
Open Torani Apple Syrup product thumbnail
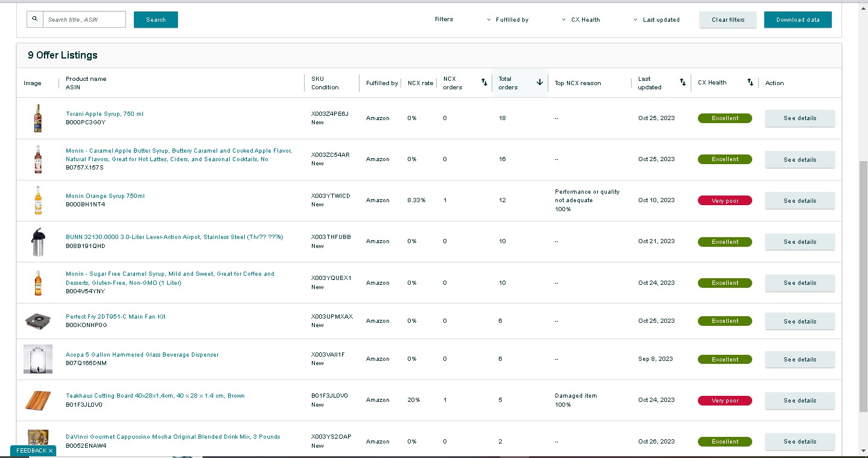[x=38, y=118]
